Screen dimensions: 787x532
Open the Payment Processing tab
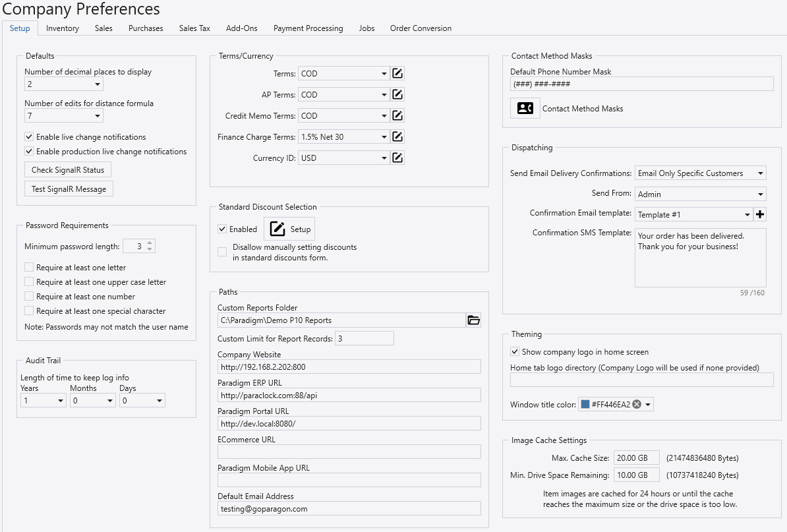click(x=308, y=28)
